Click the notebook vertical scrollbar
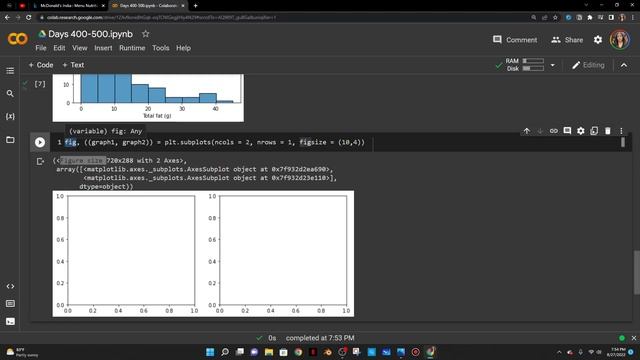Image resolution: width=640 pixels, height=360 pixels. click(x=636, y=272)
